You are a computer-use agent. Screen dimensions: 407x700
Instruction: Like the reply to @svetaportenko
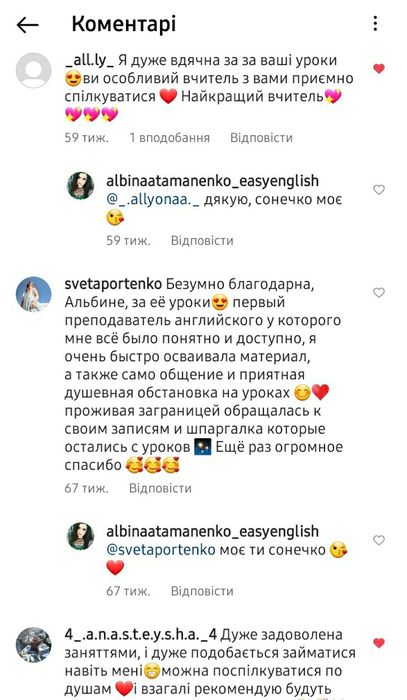pos(379,540)
